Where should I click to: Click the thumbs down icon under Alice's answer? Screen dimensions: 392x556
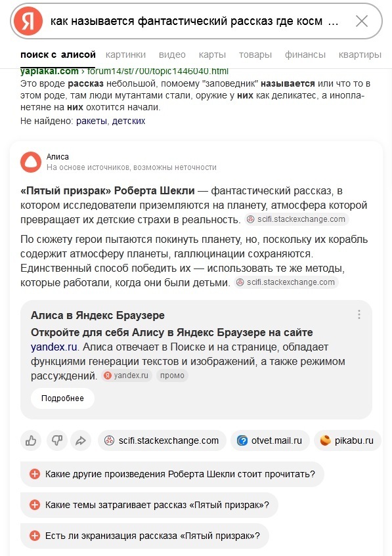pos(56,440)
